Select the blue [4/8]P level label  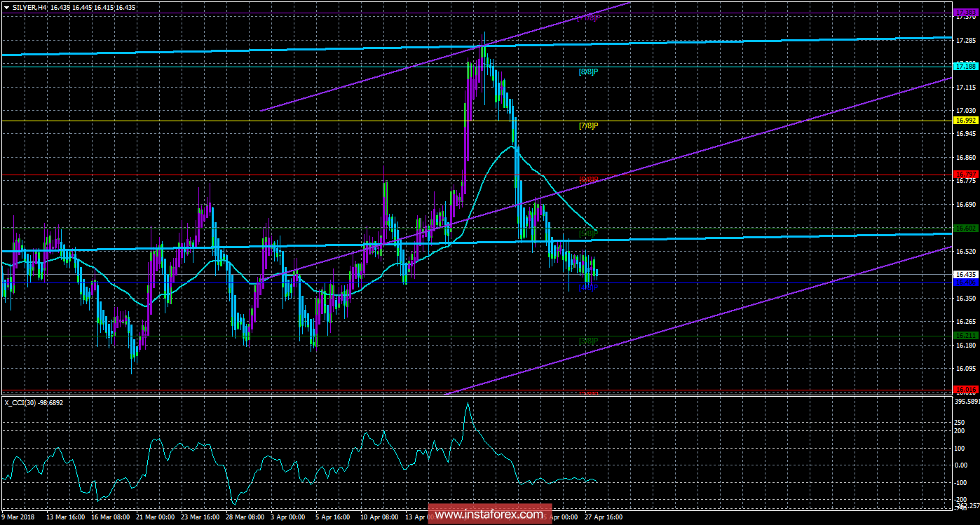click(588, 287)
